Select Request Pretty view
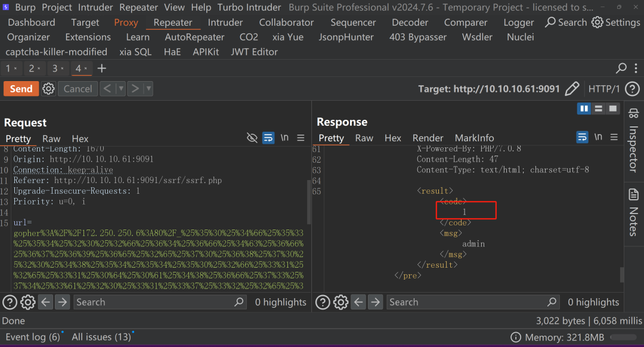The image size is (644, 347). coord(18,139)
